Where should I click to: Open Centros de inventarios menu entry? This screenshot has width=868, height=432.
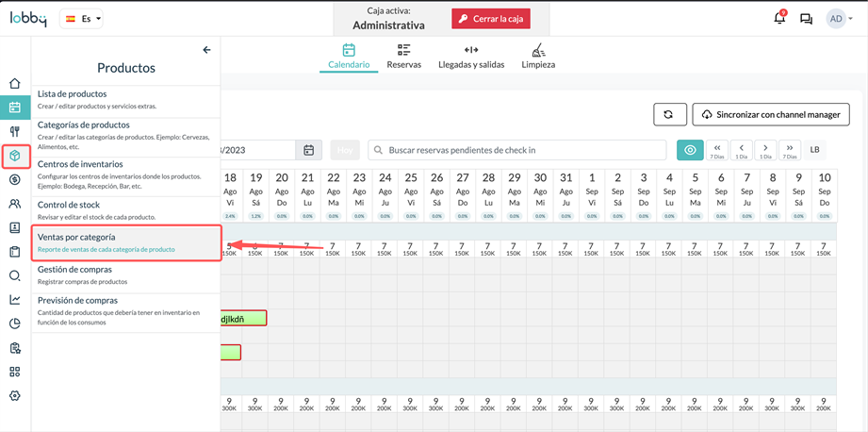[x=126, y=175]
